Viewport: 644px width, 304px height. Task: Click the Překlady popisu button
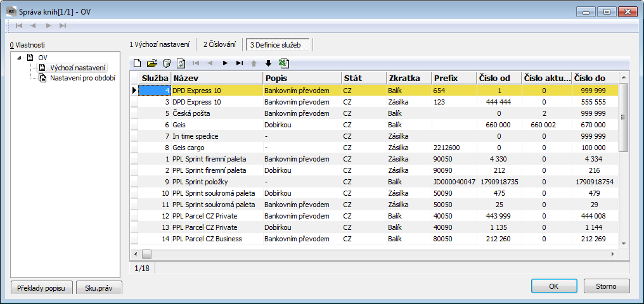click(41, 288)
